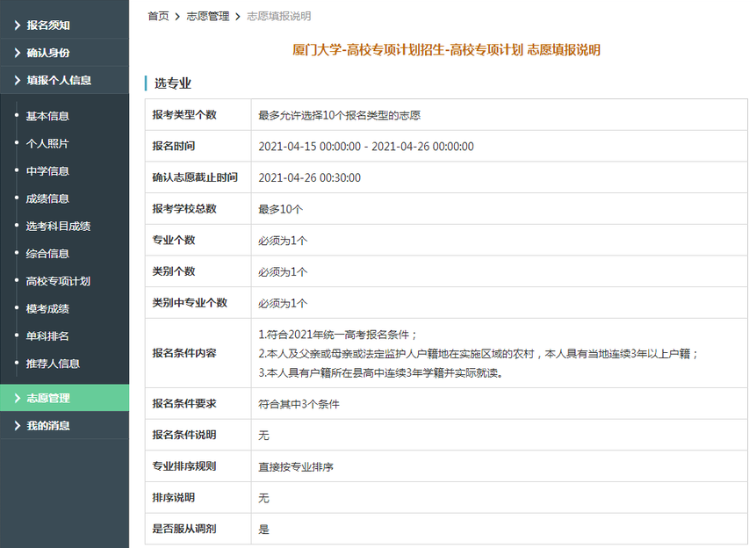Click the 报名条件说明 row label
756x548 pixels.
184,435
